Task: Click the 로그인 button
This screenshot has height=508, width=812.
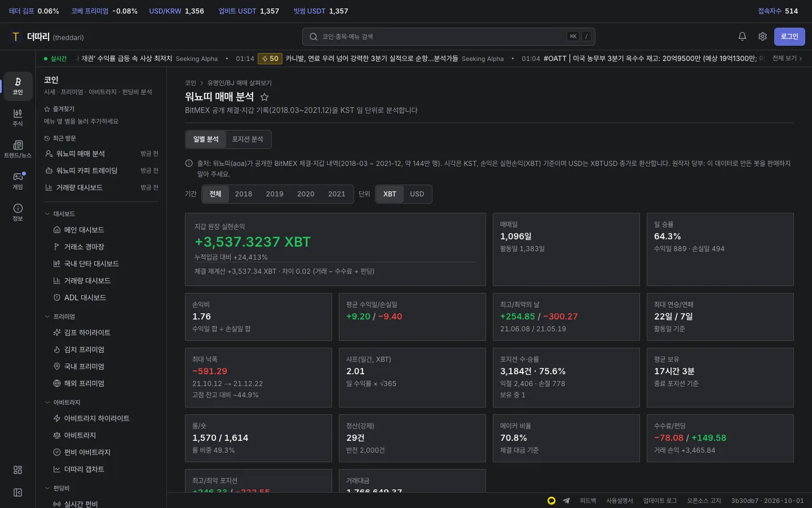Action: pyautogui.click(x=789, y=37)
